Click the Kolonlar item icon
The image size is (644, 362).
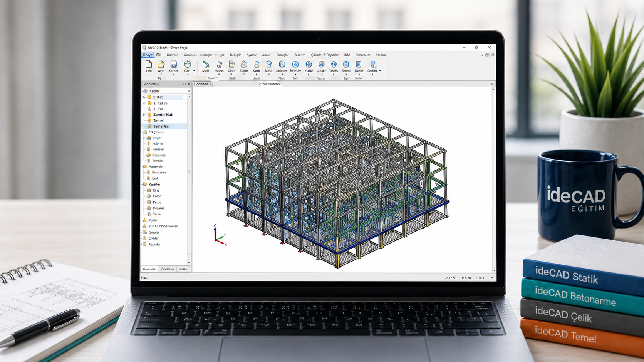coord(149,143)
